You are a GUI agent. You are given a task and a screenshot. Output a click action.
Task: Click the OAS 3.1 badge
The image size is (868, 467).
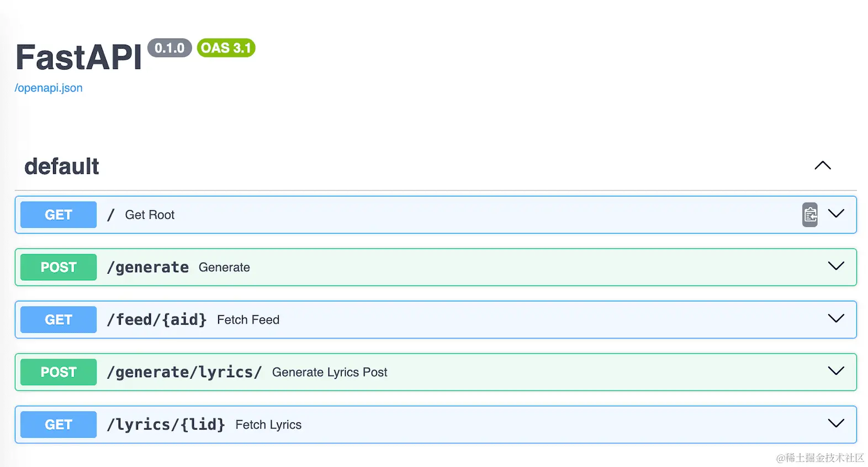[x=226, y=48]
